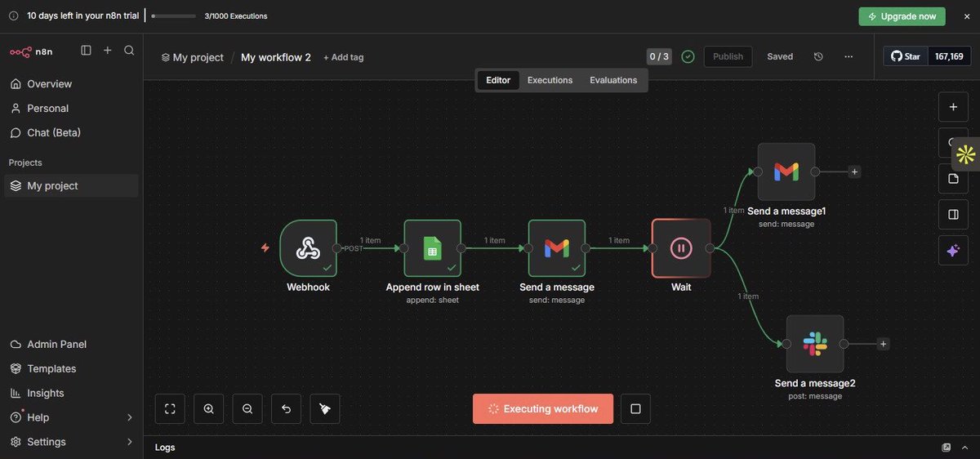The image size is (980, 459).
Task: Toggle the focus panel icon
Action: 953,215
